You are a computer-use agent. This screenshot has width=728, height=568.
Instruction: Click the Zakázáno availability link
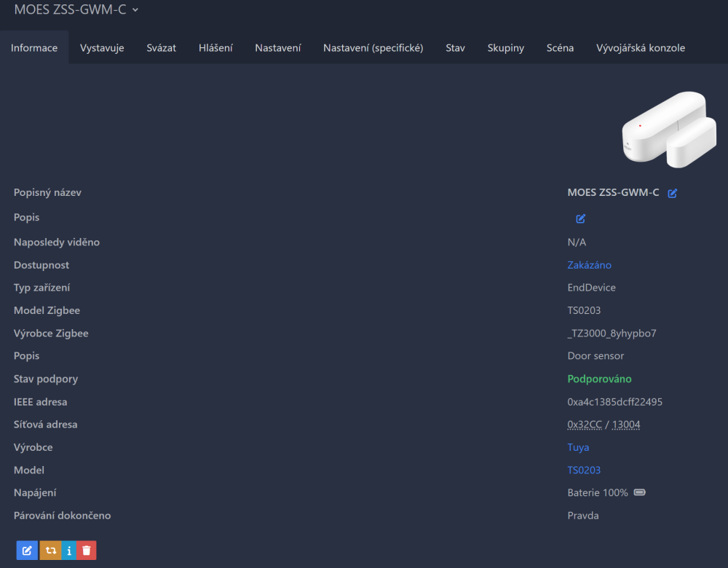[589, 265]
